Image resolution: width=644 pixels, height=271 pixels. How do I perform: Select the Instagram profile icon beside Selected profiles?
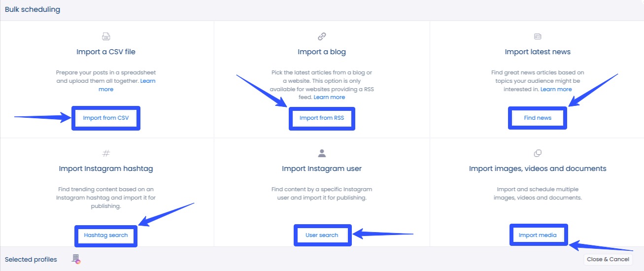tap(76, 259)
